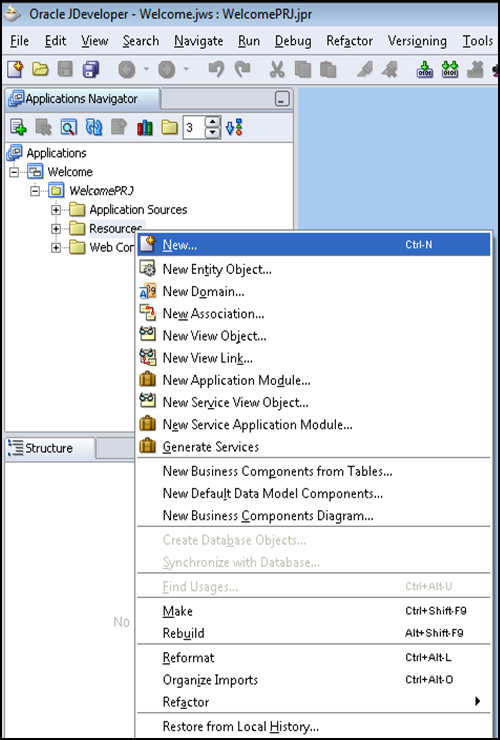
Task: Expand the Web Content folder
Action: pos(56,247)
